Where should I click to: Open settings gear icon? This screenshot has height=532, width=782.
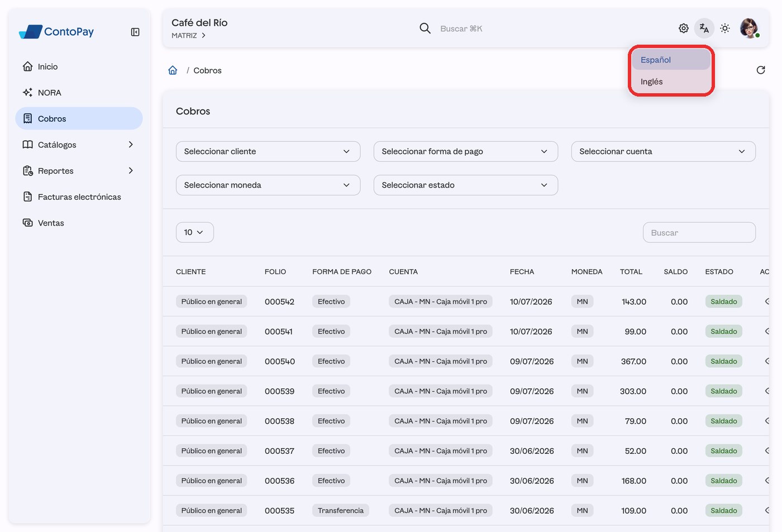(684, 28)
